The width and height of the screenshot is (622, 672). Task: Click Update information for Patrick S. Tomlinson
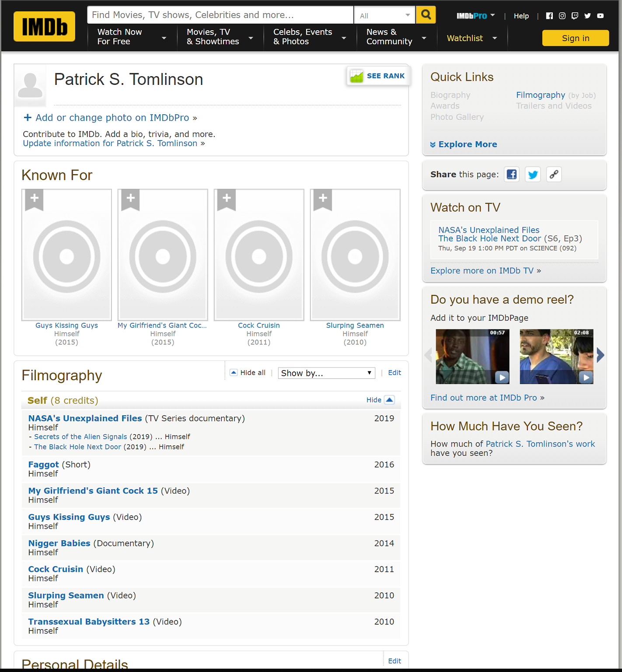click(110, 143)
